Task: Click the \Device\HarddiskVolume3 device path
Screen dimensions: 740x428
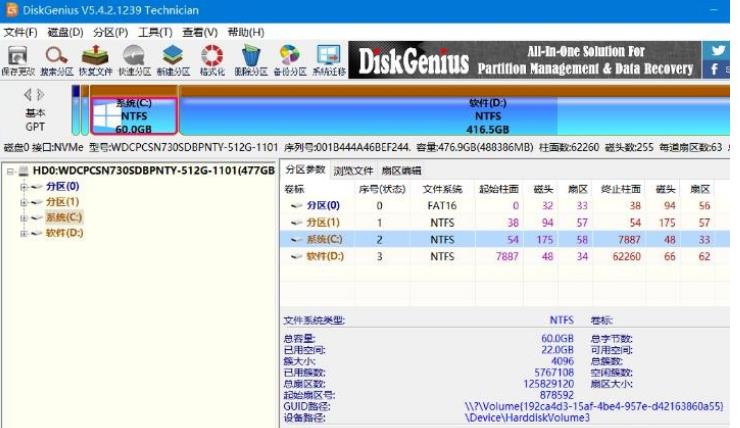Action: 527,418
